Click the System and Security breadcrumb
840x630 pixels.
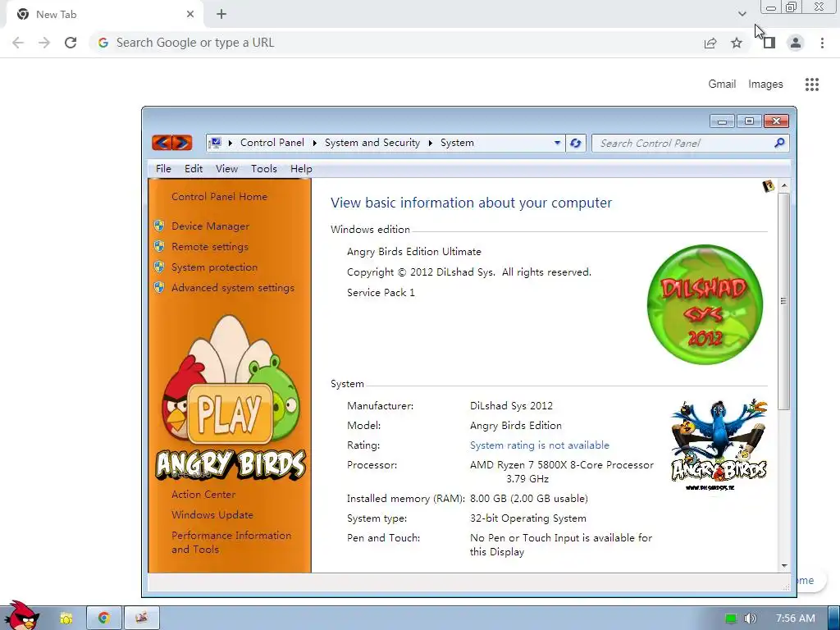coord(372,143)
